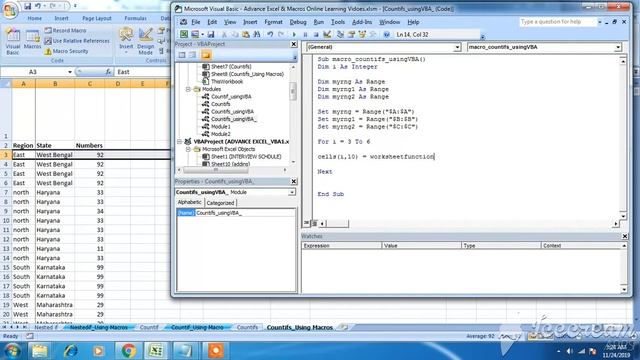Select ThisWorkbook in project tree
Image resolution: width=640 pixels, height=360 pixels.
(227, 82)
